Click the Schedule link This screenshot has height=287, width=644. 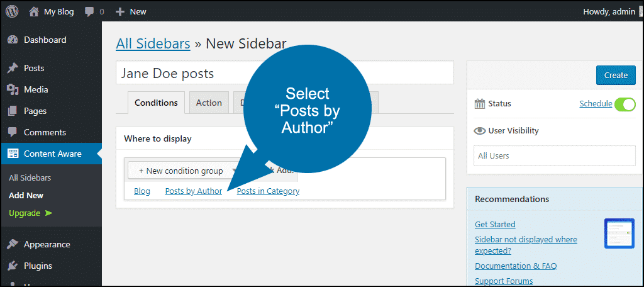596,104
